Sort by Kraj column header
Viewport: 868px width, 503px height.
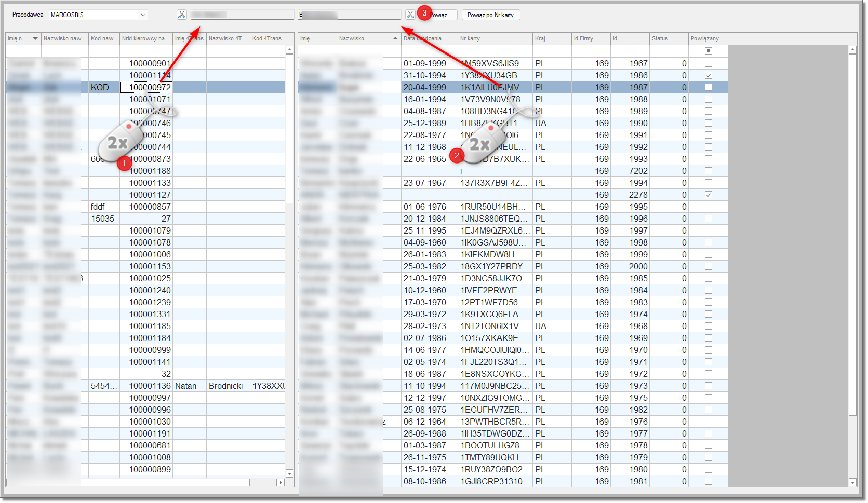click(x=552, y=38)
